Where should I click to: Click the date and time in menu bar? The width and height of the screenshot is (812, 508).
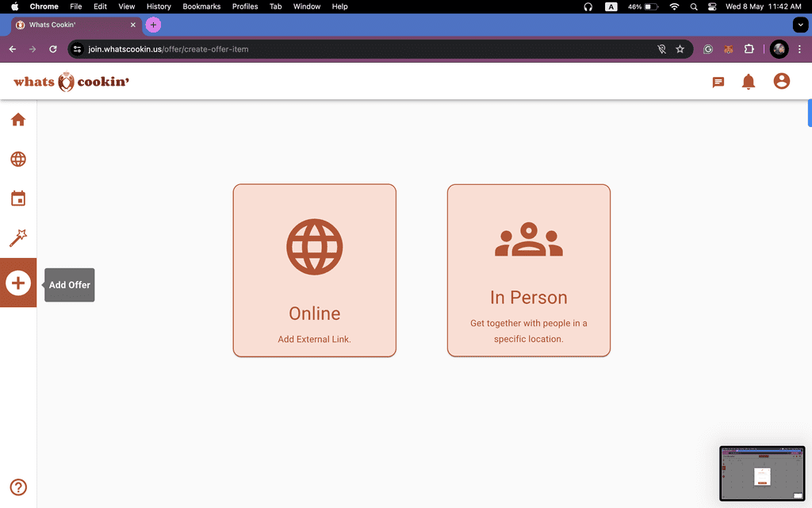coord(764,6)
